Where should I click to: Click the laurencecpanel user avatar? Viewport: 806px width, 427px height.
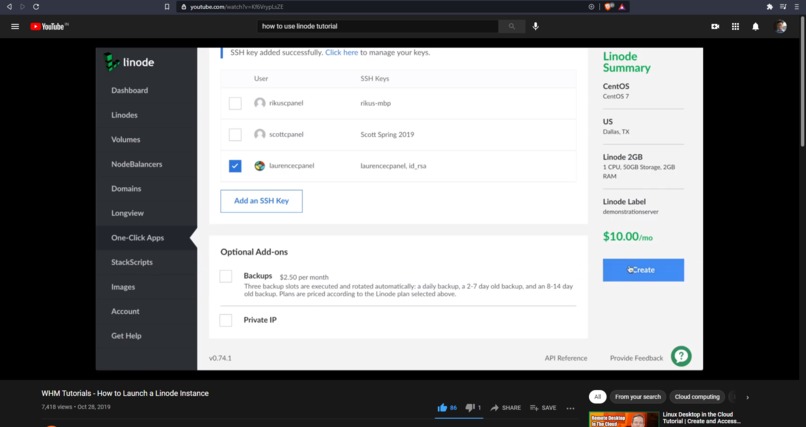(x=260, y=165)
